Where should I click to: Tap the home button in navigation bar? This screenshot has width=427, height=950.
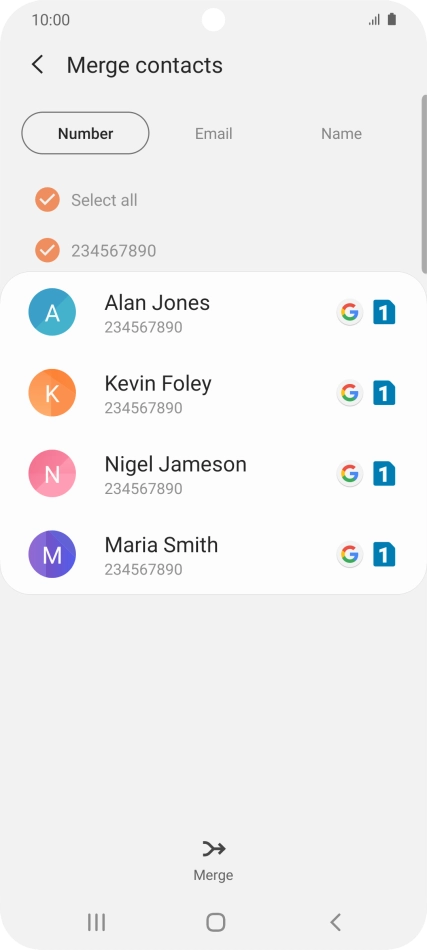[x=216, y=922]
